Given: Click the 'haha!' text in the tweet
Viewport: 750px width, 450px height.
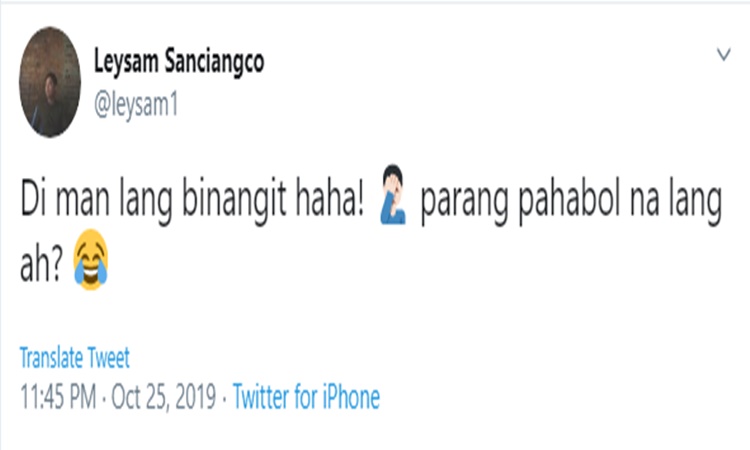Looking at the screenshot, I should tap(330, 198).
